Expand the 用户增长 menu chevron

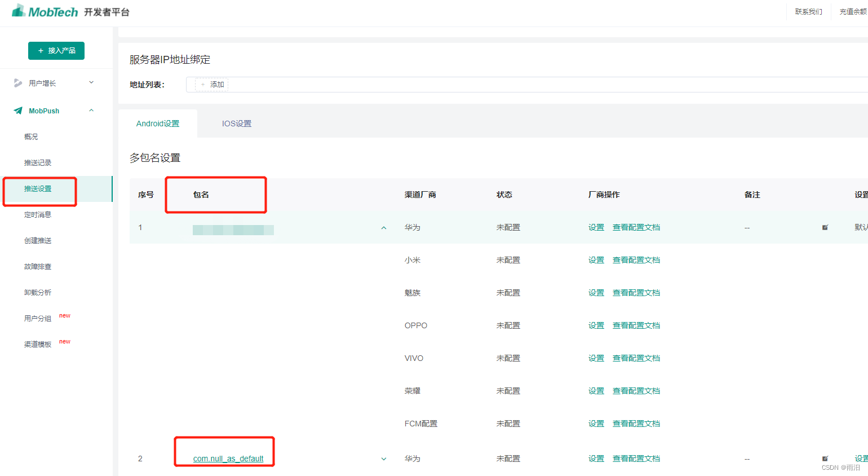pos(91,83)
